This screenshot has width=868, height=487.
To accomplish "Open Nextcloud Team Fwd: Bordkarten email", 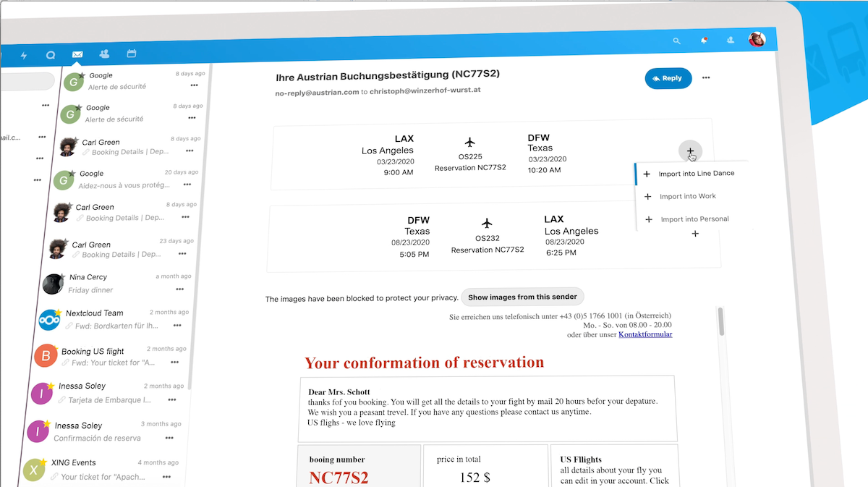I will point(113,318).
